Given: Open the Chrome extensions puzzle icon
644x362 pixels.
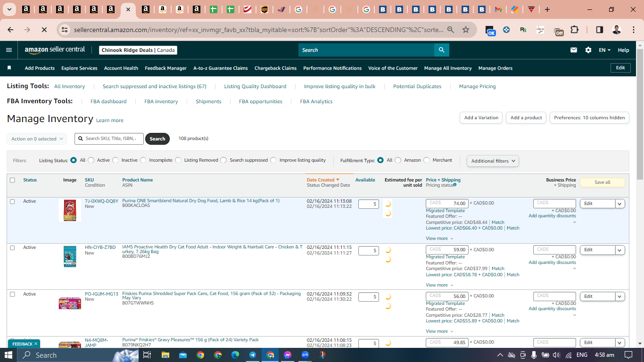Looking at the screenshot, I should coord(574,30).
